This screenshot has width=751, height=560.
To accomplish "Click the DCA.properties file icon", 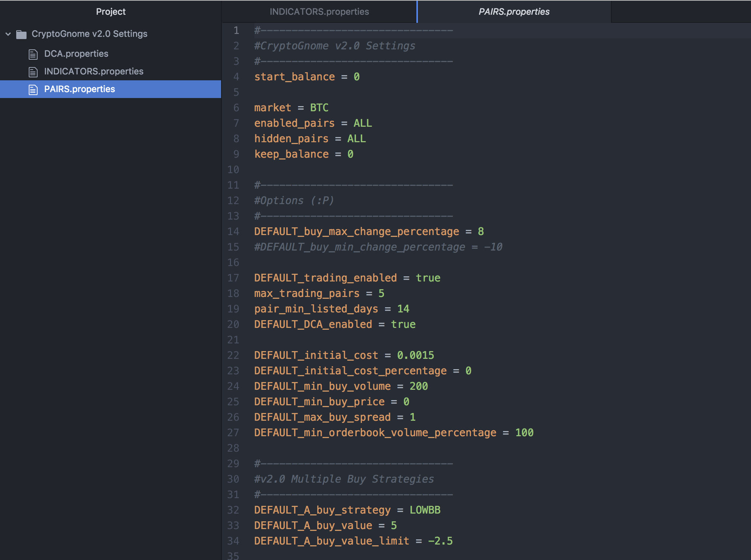I will tap(33, 54).
